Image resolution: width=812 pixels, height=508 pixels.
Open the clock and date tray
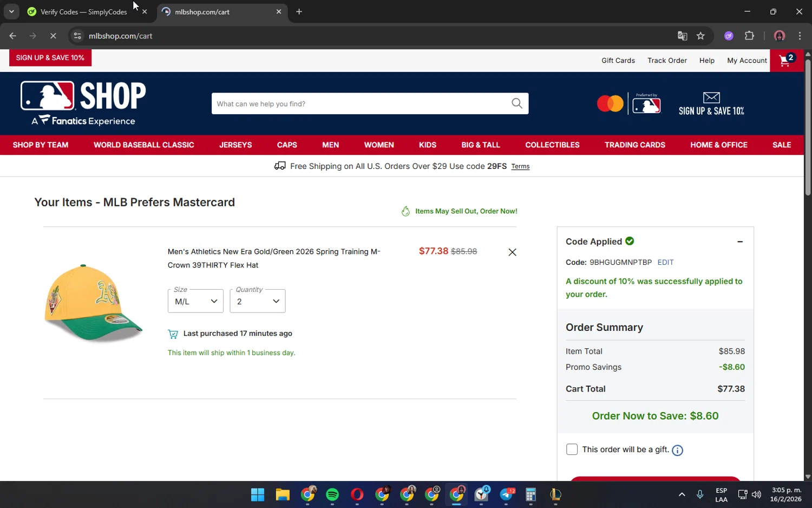coord(786,494)
